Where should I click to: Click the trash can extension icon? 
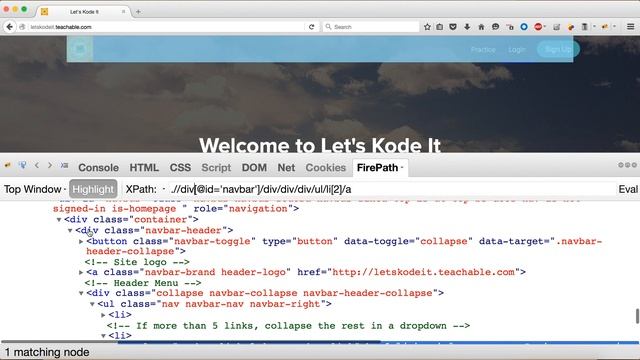(x=584, y=27)
